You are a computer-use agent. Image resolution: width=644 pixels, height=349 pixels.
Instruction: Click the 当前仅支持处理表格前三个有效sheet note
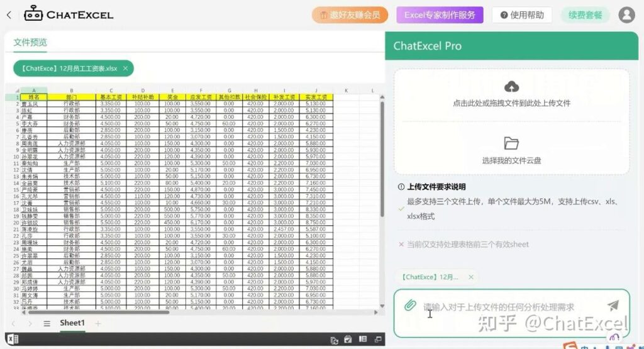pos(468,244)
